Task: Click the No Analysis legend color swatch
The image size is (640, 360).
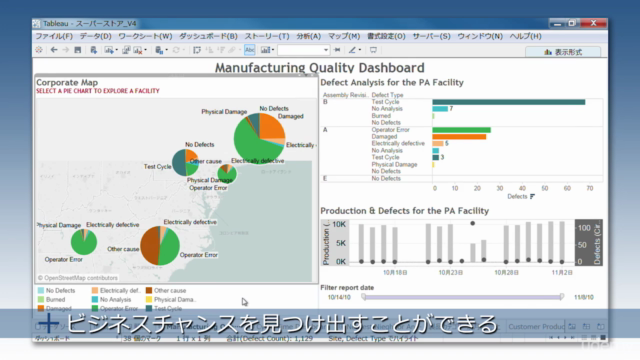Action: click(95, 300)
